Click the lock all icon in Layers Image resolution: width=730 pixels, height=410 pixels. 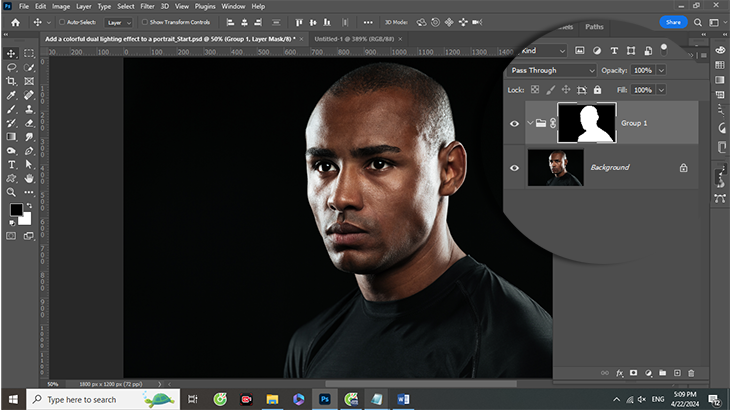point(595,90)
